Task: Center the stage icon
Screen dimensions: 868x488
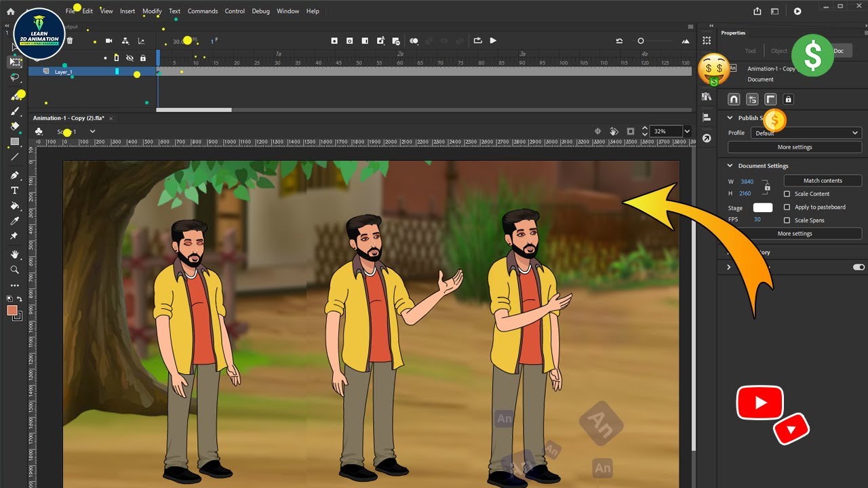Action: click(598, 131)
